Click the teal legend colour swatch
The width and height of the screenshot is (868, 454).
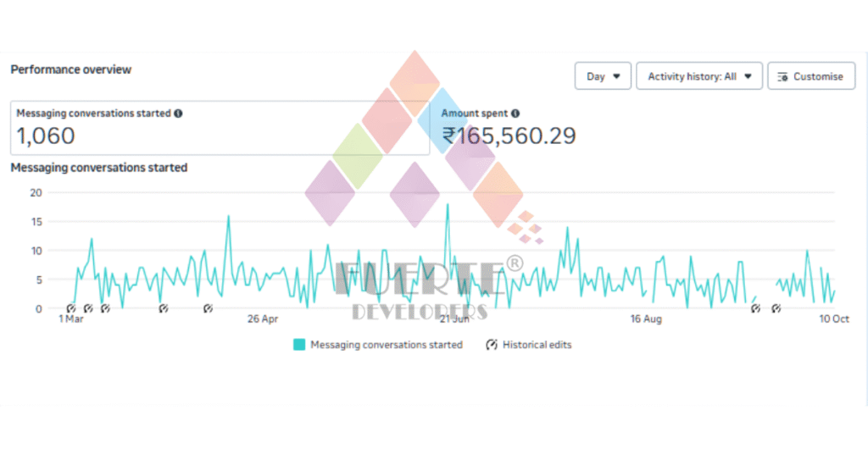pos(299,345)
